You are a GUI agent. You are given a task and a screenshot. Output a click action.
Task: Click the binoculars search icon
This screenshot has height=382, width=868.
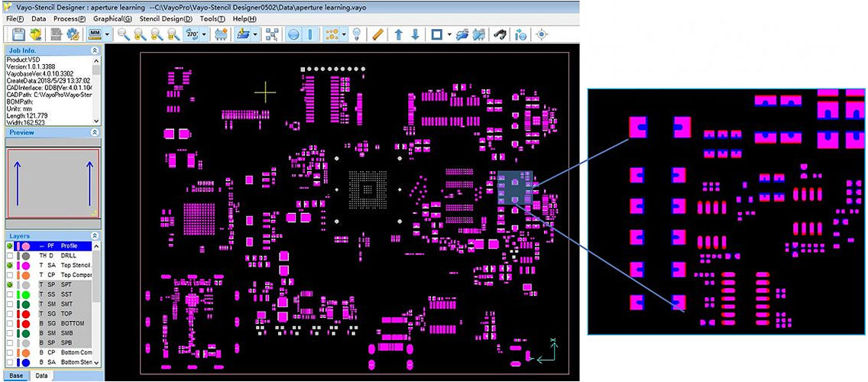[x=500, y=34]
